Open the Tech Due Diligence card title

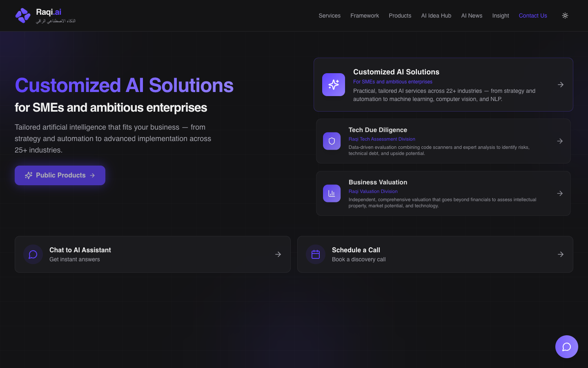(378, 130)
